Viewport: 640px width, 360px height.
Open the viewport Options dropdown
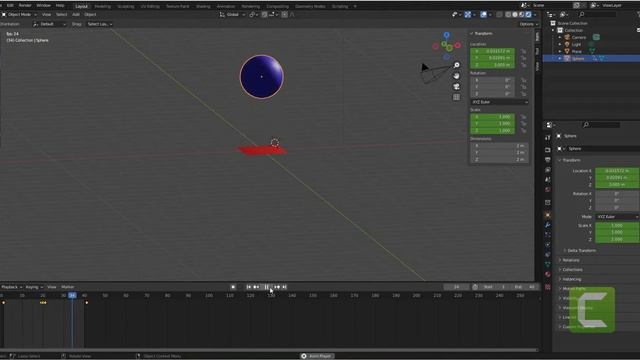(528, 24)
